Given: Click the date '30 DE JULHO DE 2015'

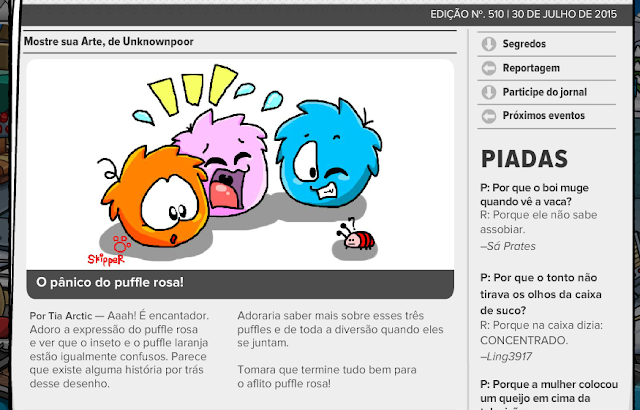Looking at the screenshot, I should (x=564, y=15).
